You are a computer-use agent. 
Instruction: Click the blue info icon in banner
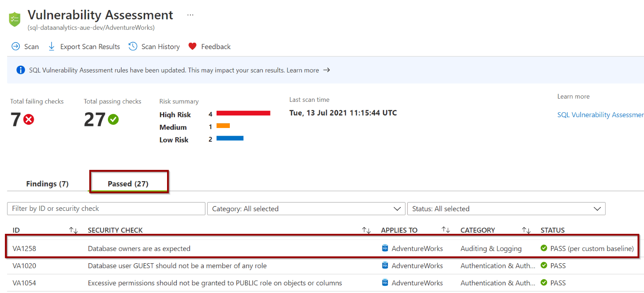tap(21, 70)
